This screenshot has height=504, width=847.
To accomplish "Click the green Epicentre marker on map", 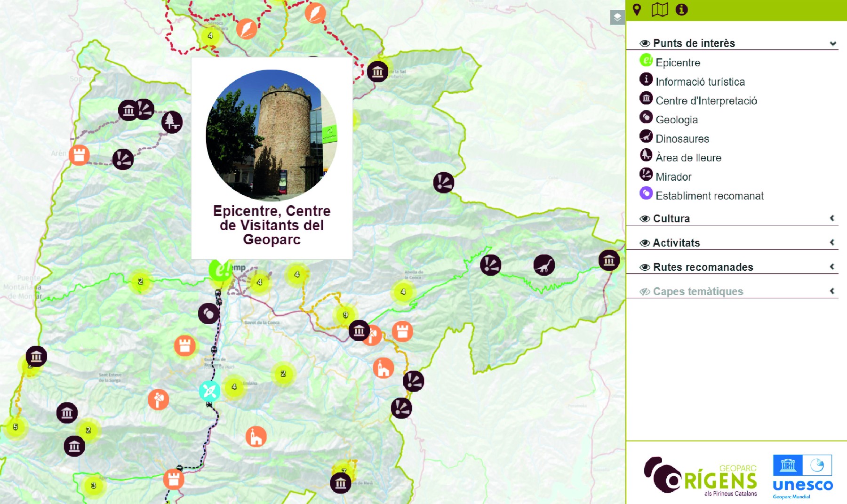I will 219,270.
